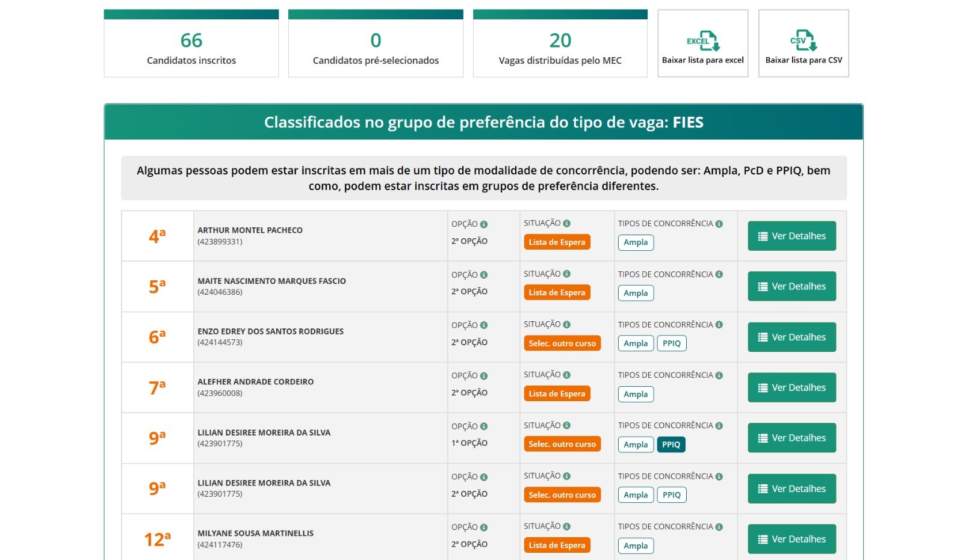View details for Milyane Sousa Martinellis

pyautogui.click(x=791, y=539)
